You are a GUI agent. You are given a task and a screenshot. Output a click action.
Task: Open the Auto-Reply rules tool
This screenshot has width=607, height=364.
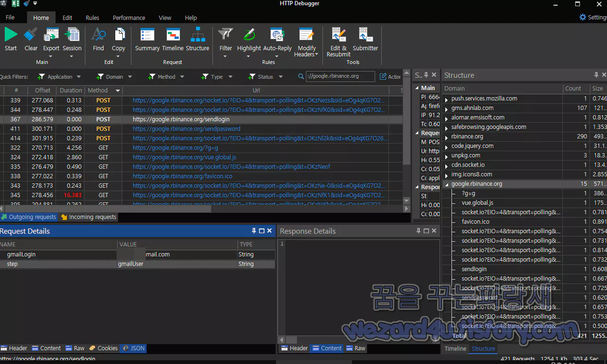277,35
